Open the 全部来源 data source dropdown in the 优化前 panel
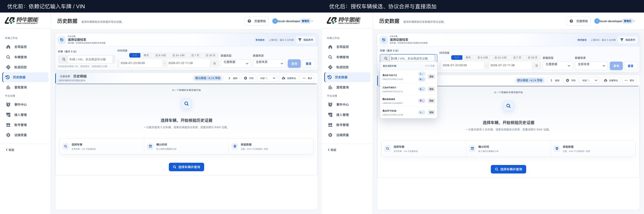Screen dimensions: 644x214 [x=269, y=63]
